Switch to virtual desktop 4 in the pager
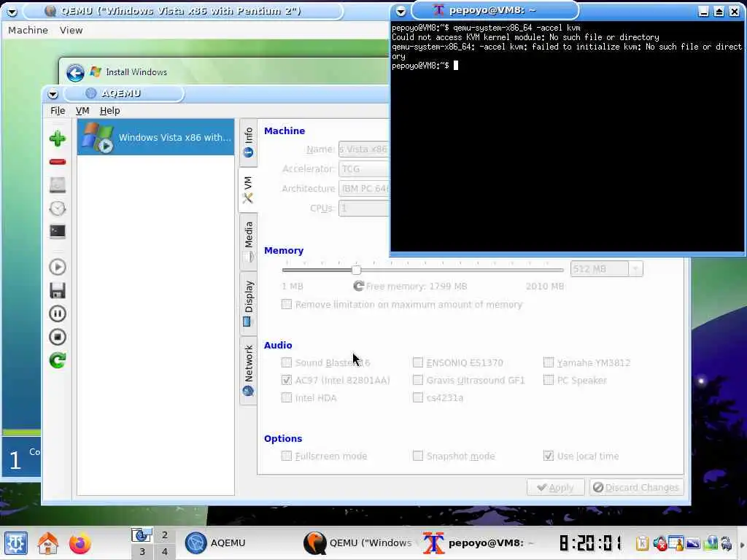 [164, 551]
